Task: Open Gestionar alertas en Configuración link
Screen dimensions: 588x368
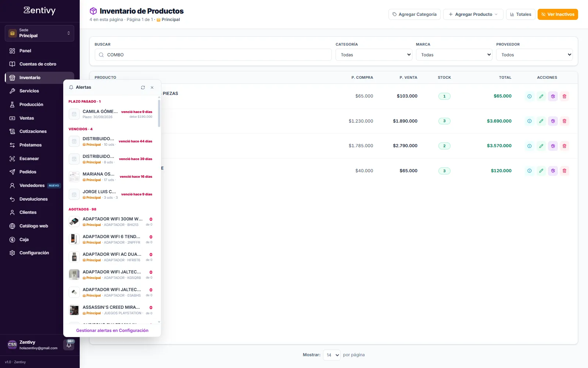Action: (x=112, y=330)
